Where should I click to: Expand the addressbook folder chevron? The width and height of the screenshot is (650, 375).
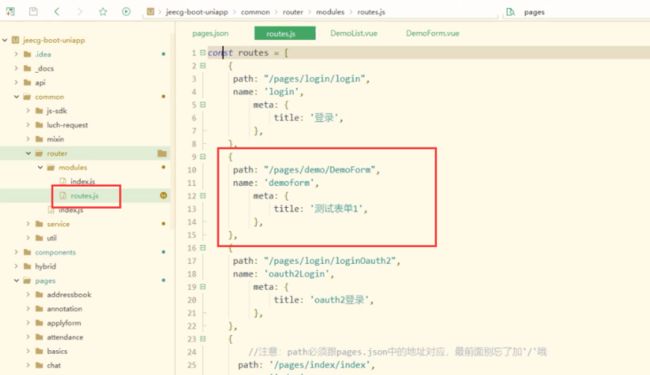click(x=28, y=295)
